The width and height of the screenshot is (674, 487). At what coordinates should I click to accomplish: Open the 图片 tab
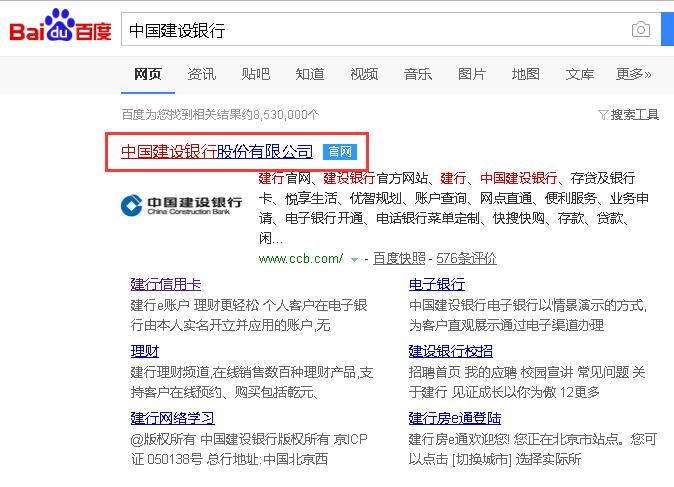point(472,74)
